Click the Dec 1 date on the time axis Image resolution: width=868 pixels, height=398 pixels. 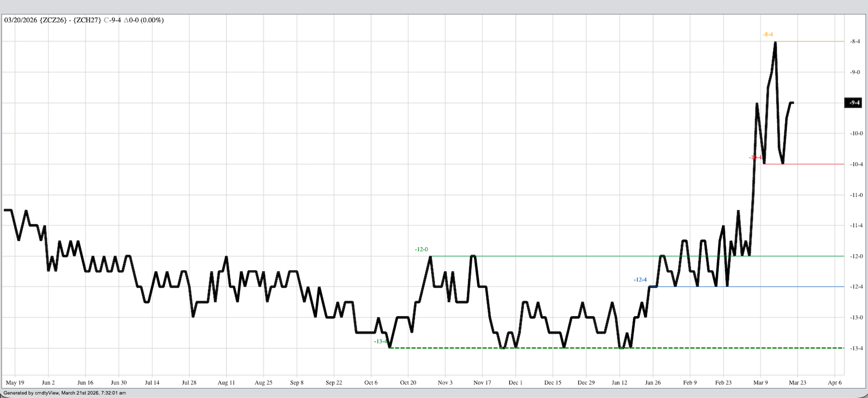pyautogui.click(x=515, y=382)
